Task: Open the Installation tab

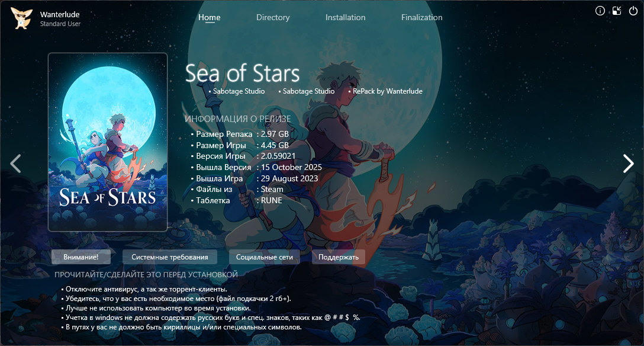Action: tap(346, 17)
